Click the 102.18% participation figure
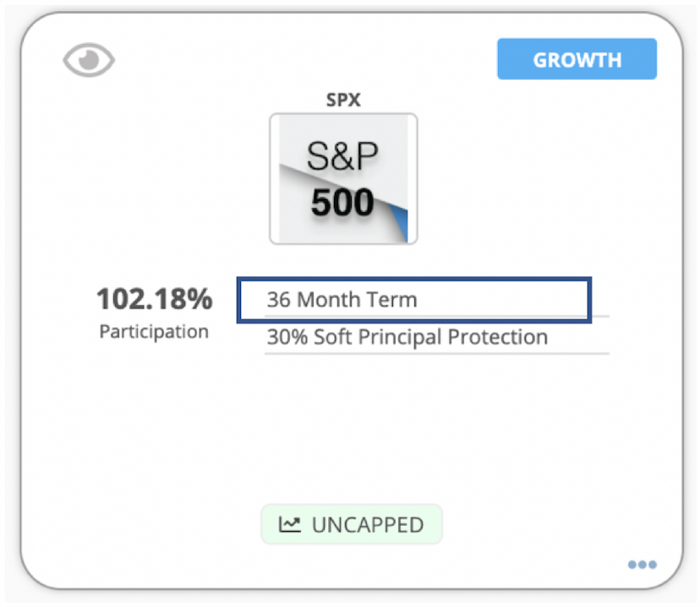 point(155,298)
